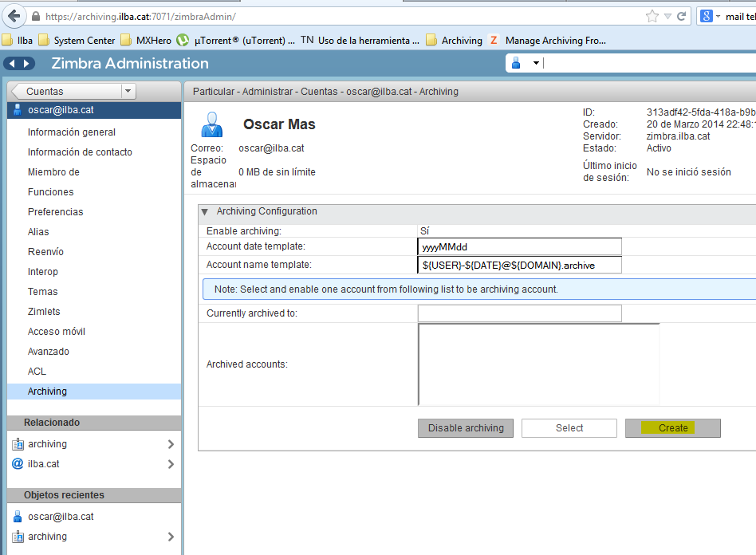Click the Archived accounts list box
This screenshot has height=555, width=756.
pyautogui.click(x=538, y=364)
